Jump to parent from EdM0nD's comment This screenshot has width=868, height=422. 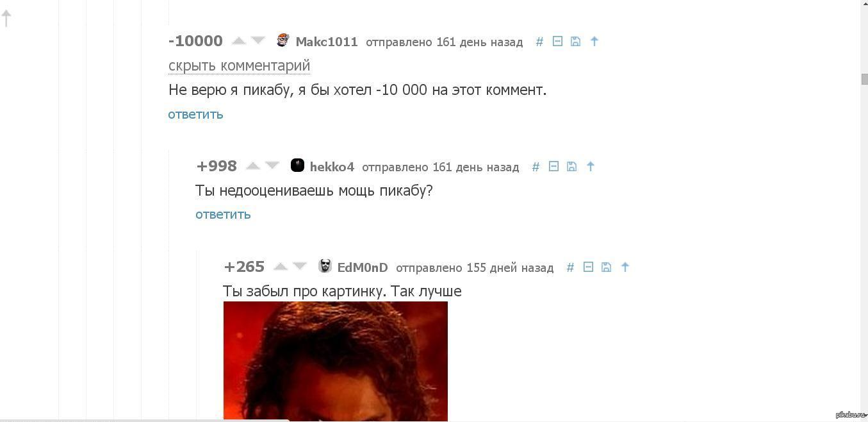(x=625, y=267)
